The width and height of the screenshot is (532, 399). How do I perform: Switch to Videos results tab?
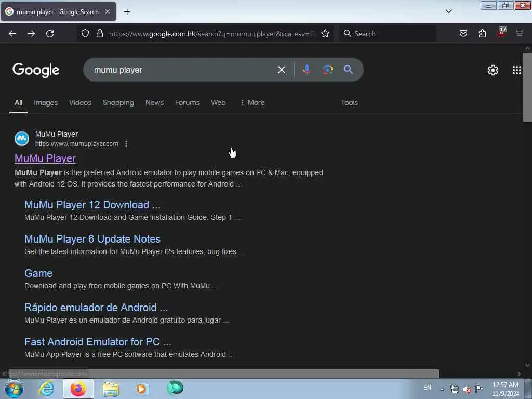tap(80, 102)
